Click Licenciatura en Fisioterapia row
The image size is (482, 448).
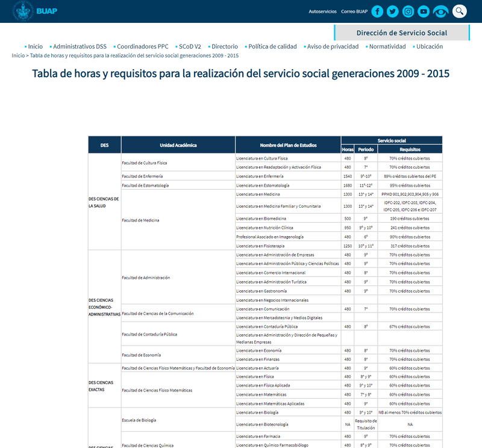pyautogui.click(x=288, y=246)
